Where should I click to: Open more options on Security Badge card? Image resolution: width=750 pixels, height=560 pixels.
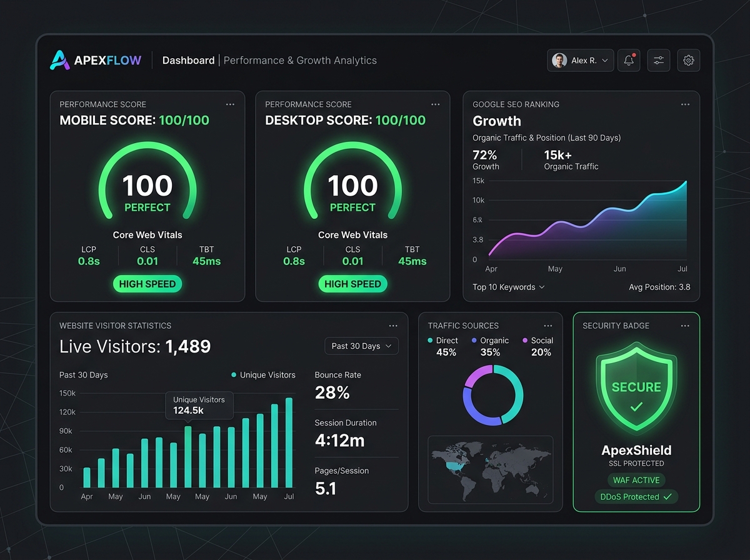[x=685, y=326]
